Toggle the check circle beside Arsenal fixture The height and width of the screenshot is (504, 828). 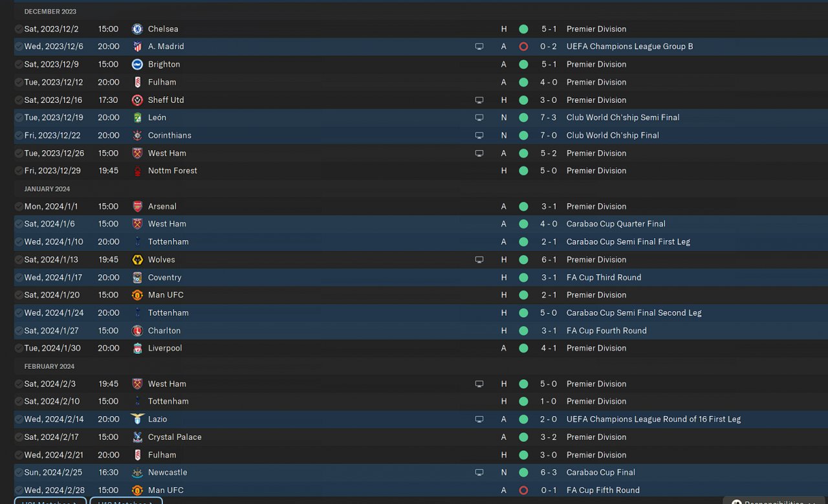[x=19, y=206]
